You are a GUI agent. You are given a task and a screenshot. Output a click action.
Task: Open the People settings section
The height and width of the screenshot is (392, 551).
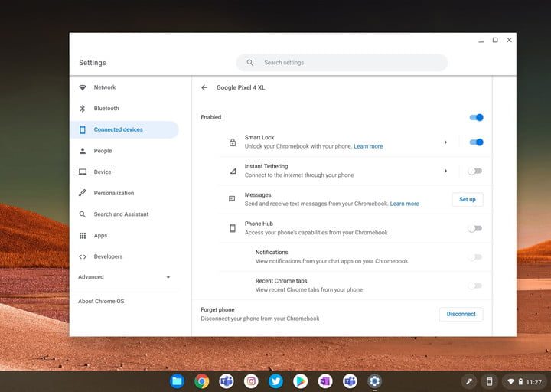[125, 151]
